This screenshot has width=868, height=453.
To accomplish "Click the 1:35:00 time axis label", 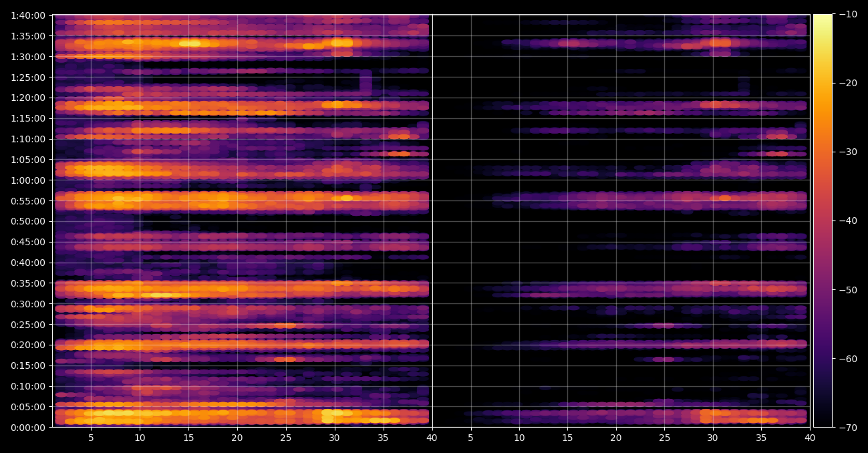I will (x=28, y=36).
